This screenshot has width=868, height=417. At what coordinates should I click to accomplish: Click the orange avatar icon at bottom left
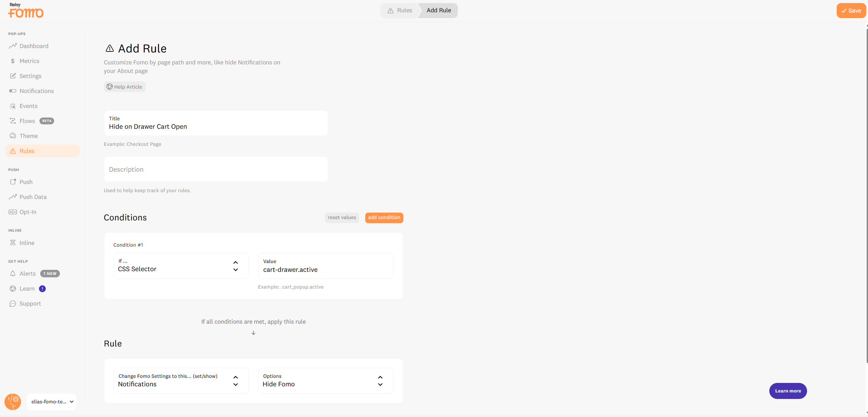pos(13,402)
